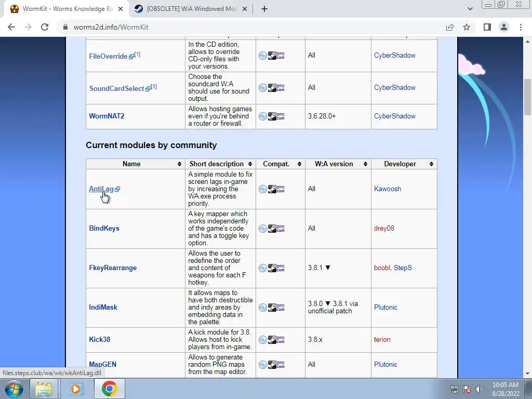
Task: Switch to the [OBSOLETE] W:A Windowed Mode tab
Action: [191, 9]
